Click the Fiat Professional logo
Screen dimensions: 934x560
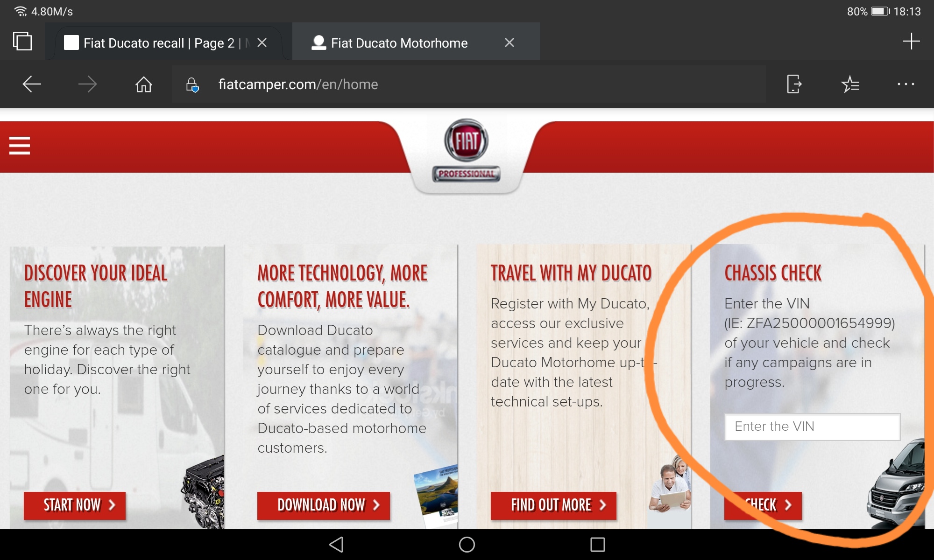point(466,150)
